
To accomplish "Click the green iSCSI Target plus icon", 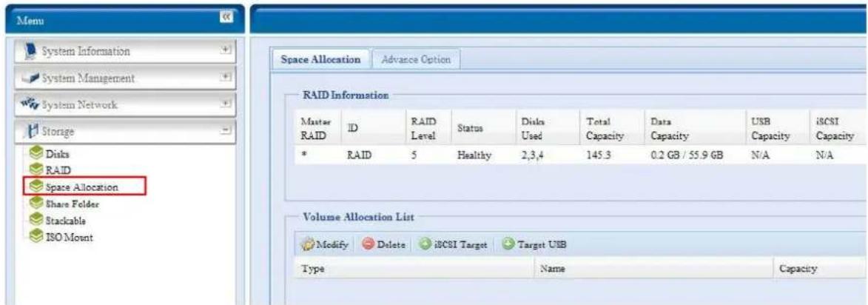I will (425, 244).
